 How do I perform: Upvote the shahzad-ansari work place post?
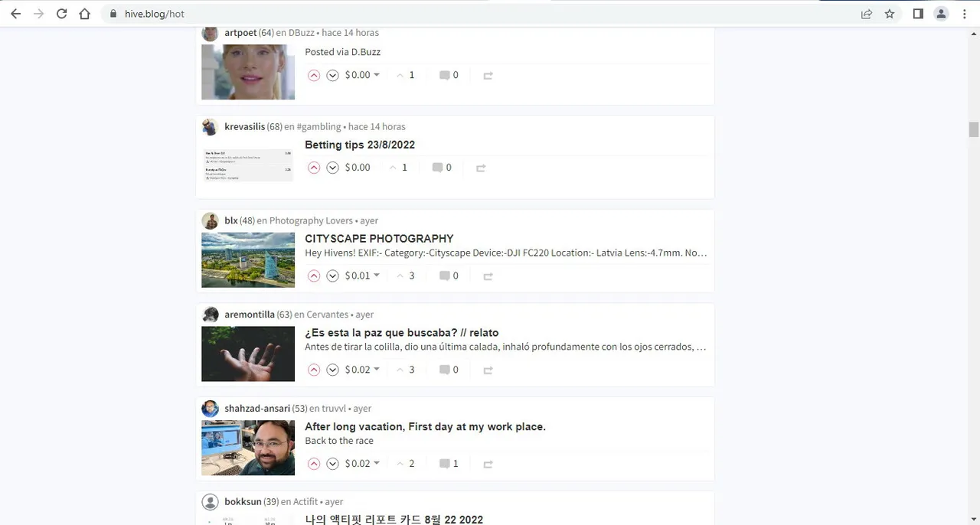pos(314,464)
